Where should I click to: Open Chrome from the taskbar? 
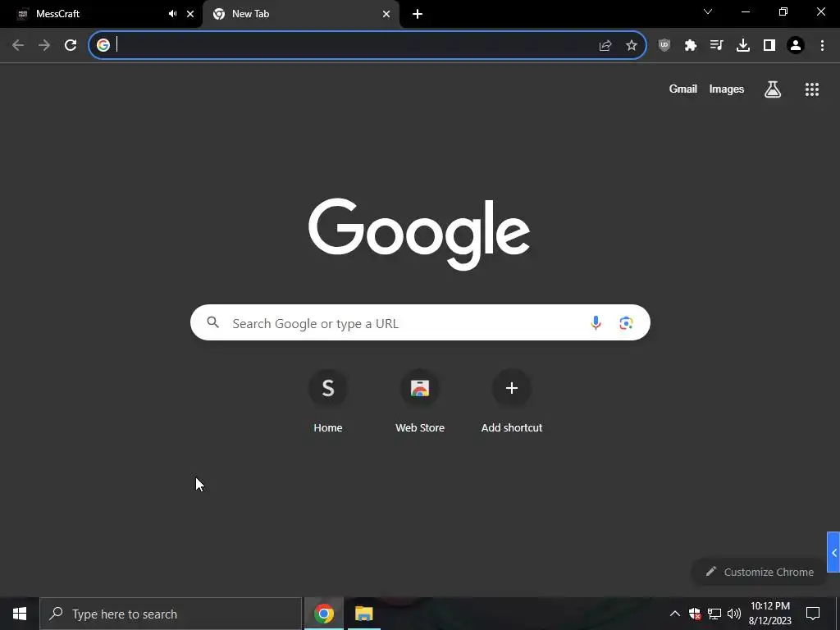(323, 614)
